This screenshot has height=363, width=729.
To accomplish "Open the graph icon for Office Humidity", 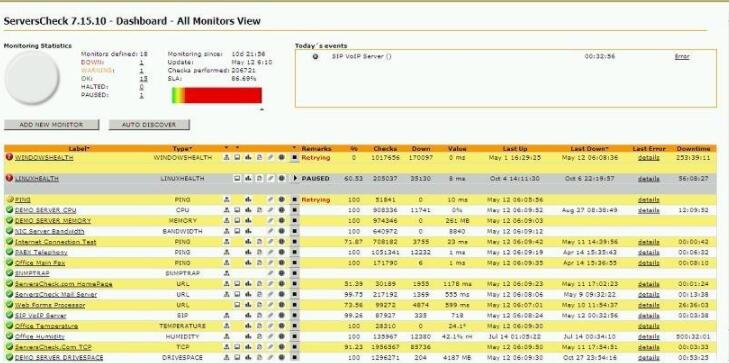I will [248, 337].
